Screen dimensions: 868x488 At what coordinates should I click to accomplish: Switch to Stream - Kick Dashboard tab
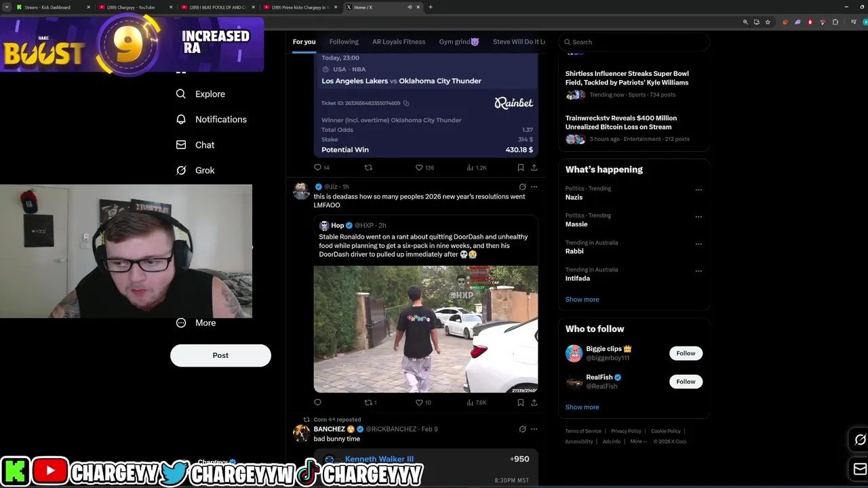[52, 7]
